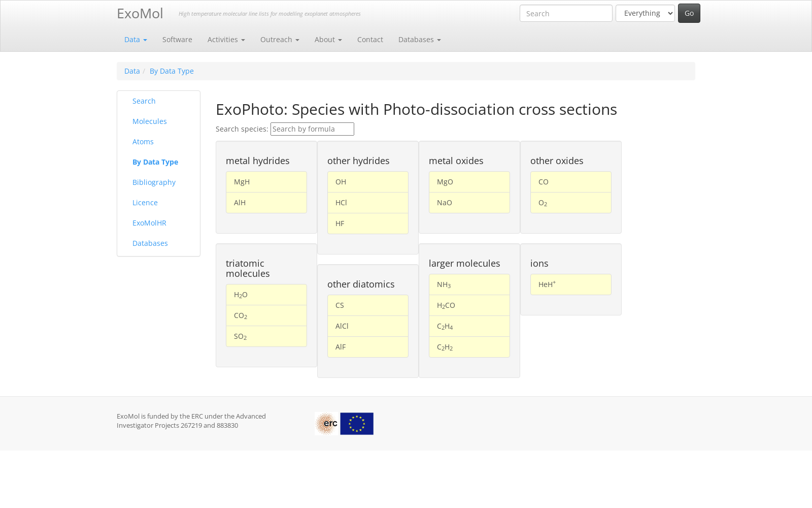Open Atoms in the sidebar
Screen dimensions: 812x508
tap(143, 142)
